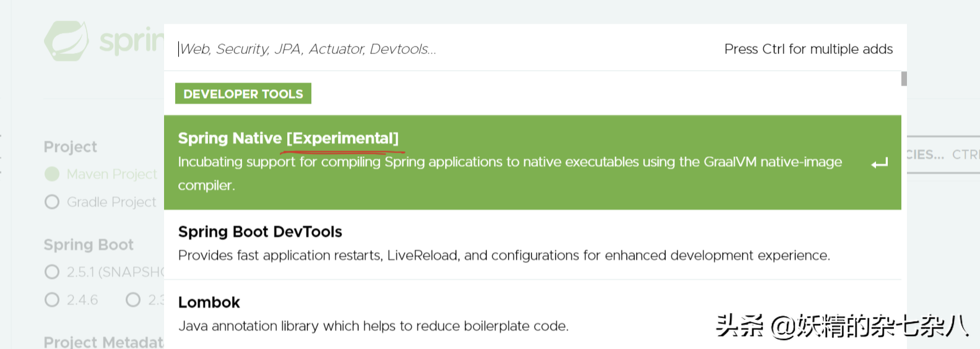Click the 'Press Ctrl for multiple adds' hint
Image resolution: width=980 pixels, height=349 pixels.
808,49
